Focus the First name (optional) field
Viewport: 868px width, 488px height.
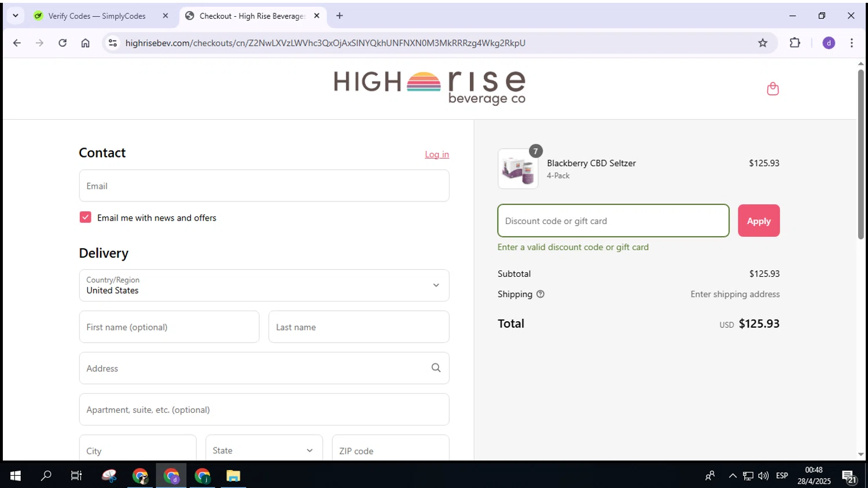pyautogui.click(x=169, y=327)
